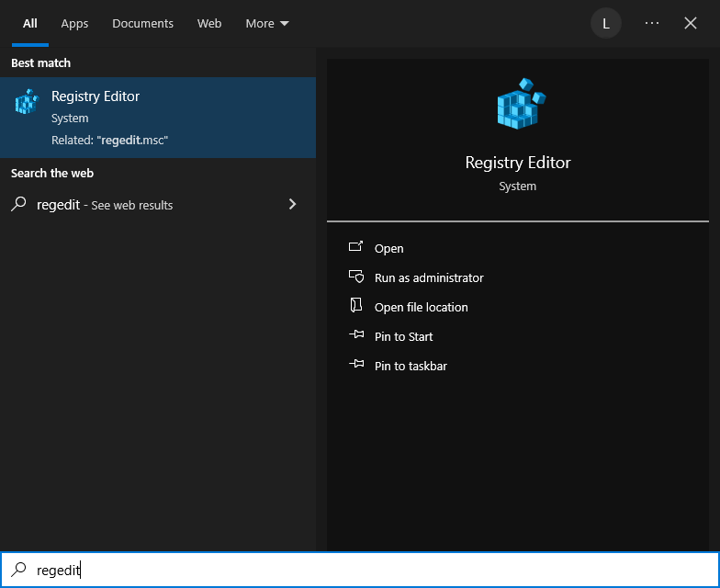This screenshot has width=720, height=588.
Task: Choose Pin to taskbar
Action: tap(411, 366)
